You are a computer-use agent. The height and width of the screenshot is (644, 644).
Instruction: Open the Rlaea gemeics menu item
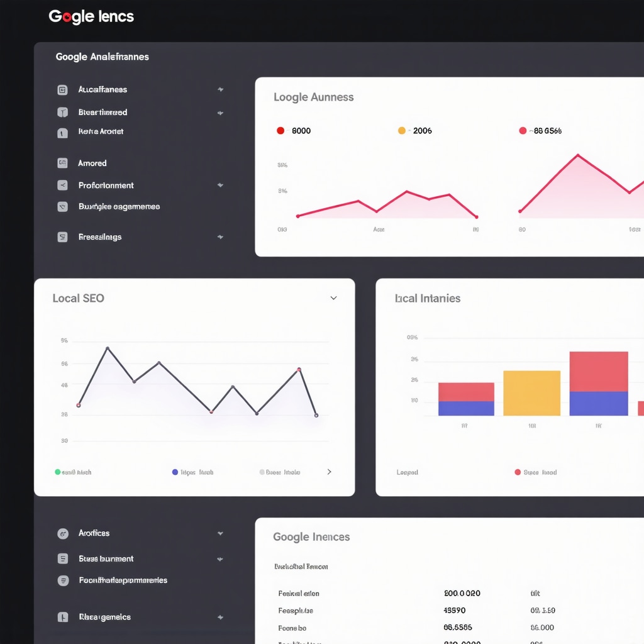click(105, 617)
